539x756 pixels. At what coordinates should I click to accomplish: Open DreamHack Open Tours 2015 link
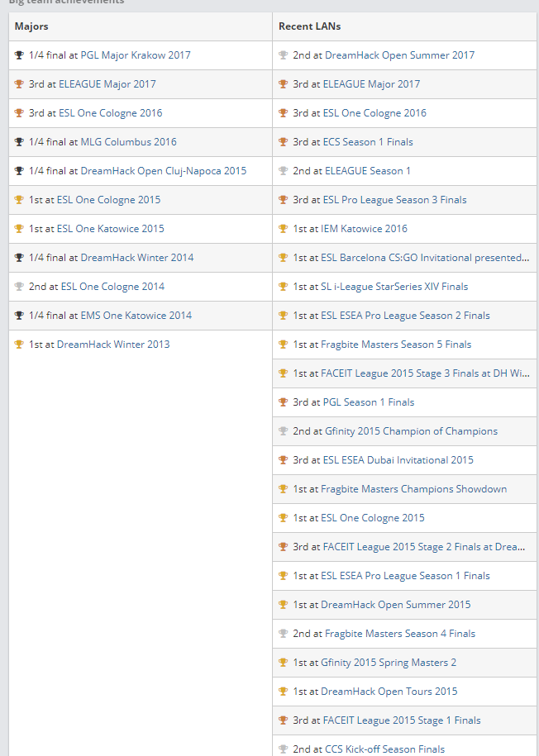click(x=389, y=692)
